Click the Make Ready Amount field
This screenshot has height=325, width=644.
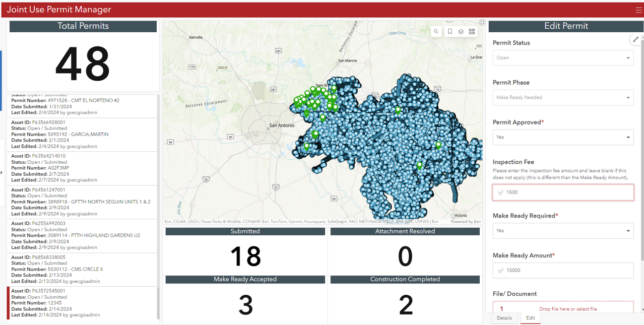[x=563, y=270]
